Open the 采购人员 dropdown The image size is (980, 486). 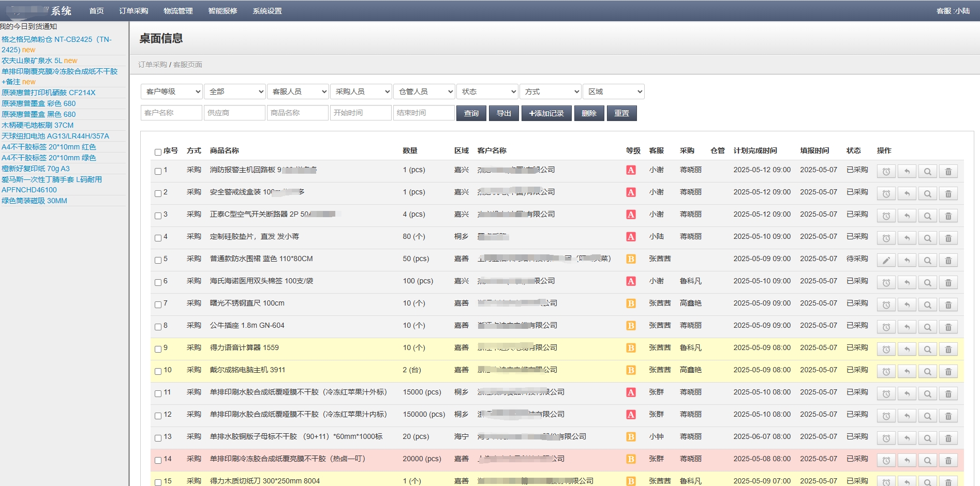(361, 92)
